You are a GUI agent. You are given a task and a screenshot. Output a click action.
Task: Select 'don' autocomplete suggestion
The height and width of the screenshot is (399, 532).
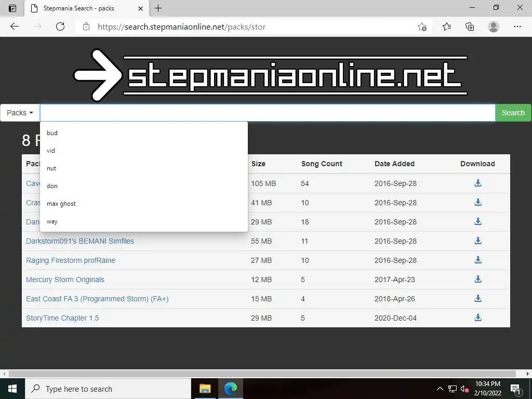(144, 185)
